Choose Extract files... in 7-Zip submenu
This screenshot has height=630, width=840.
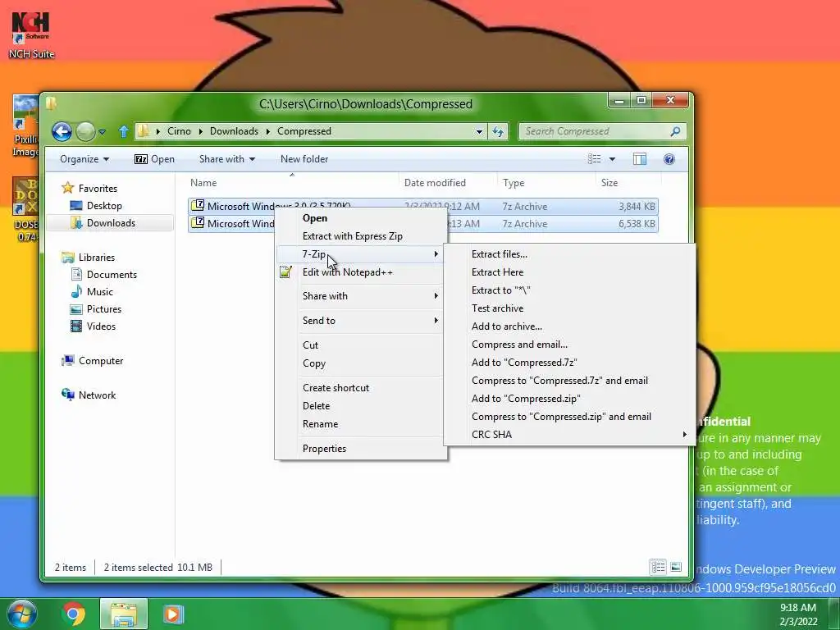tap(569, 254)
